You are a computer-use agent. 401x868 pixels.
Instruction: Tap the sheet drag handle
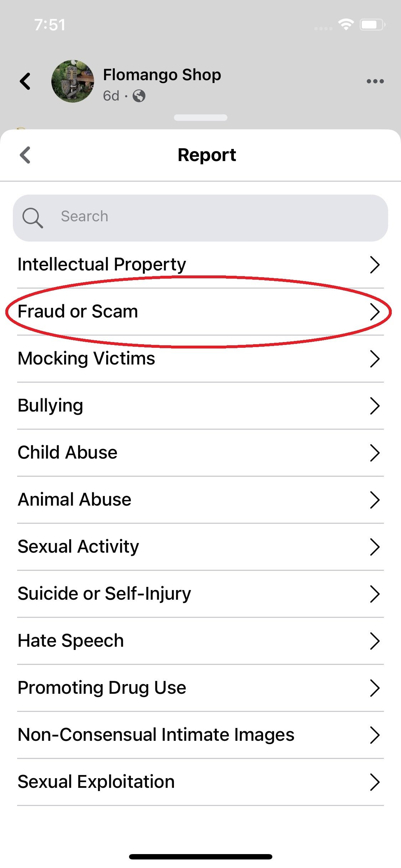[x=200, y=117]
